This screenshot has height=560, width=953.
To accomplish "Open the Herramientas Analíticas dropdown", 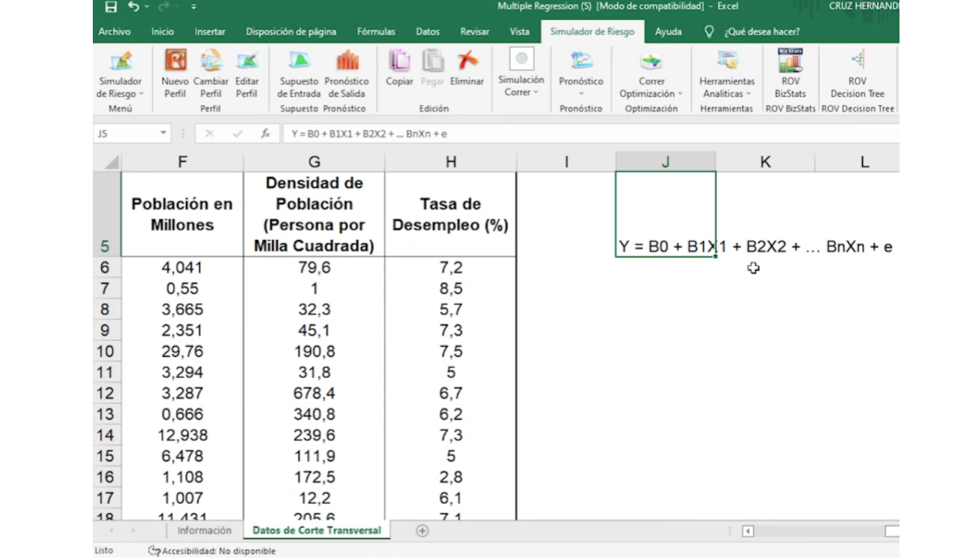I will [726, 74].
